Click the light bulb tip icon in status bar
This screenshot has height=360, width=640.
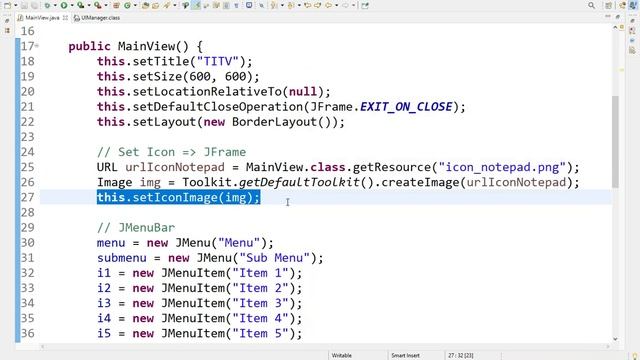pyautogui.click(x=634, y=356)
